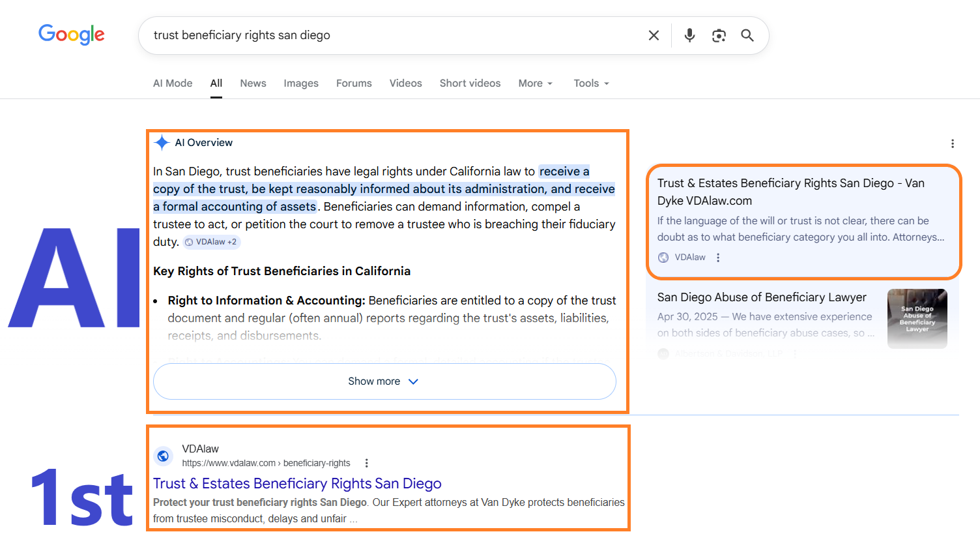980x534 pixels.
Task: Click into the search query text field
Action: [391, 35]
